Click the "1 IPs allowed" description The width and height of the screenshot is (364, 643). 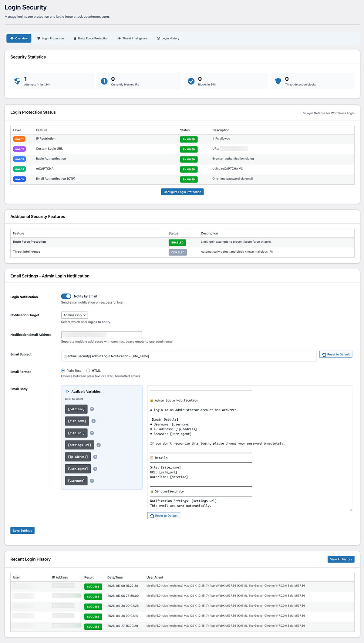coord(221,139)
